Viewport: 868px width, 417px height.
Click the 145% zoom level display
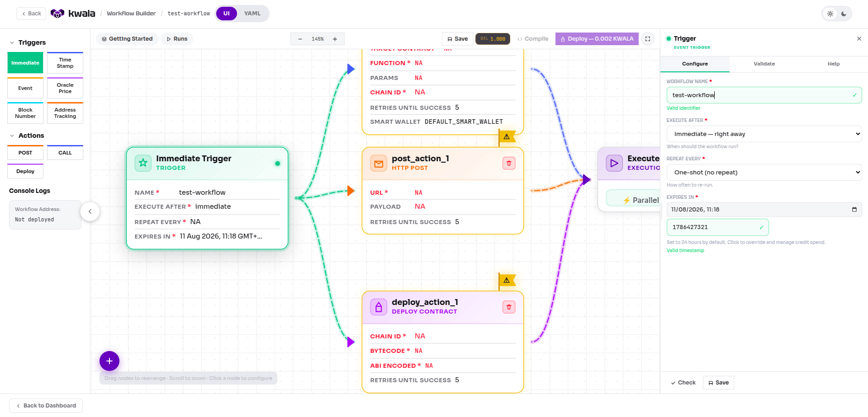click(318, 39)
